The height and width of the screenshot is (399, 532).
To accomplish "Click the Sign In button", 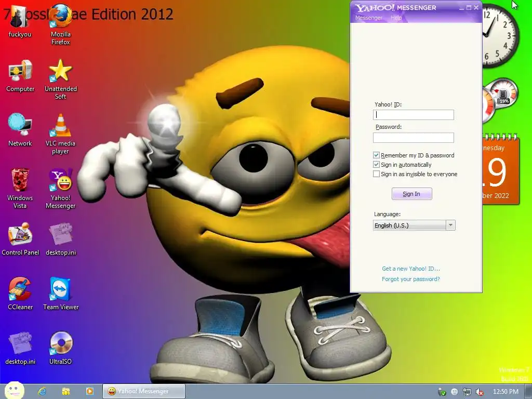I will pyautogui.click(x=411, y=194).
